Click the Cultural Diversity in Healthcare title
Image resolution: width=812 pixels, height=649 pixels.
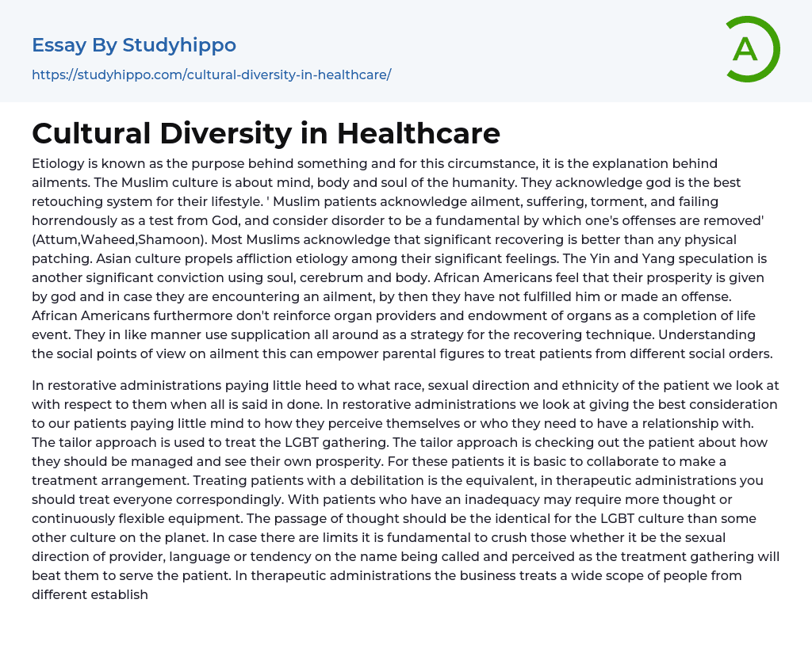(266, 133)
